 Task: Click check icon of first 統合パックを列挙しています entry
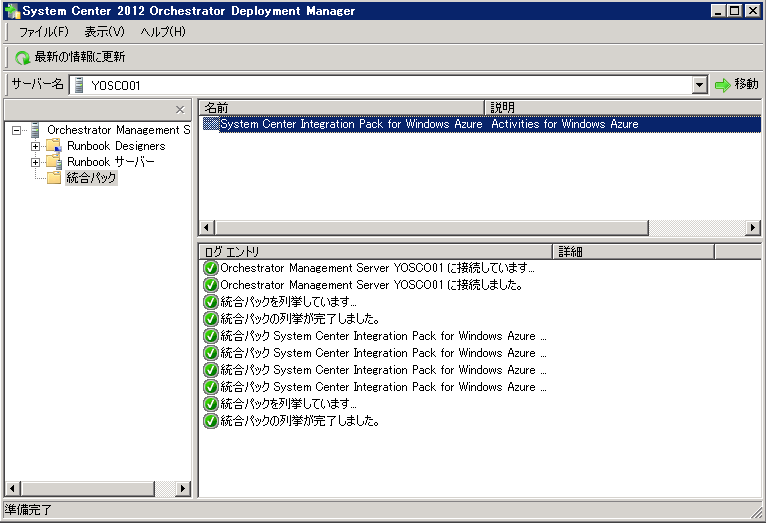coord(211,302)
